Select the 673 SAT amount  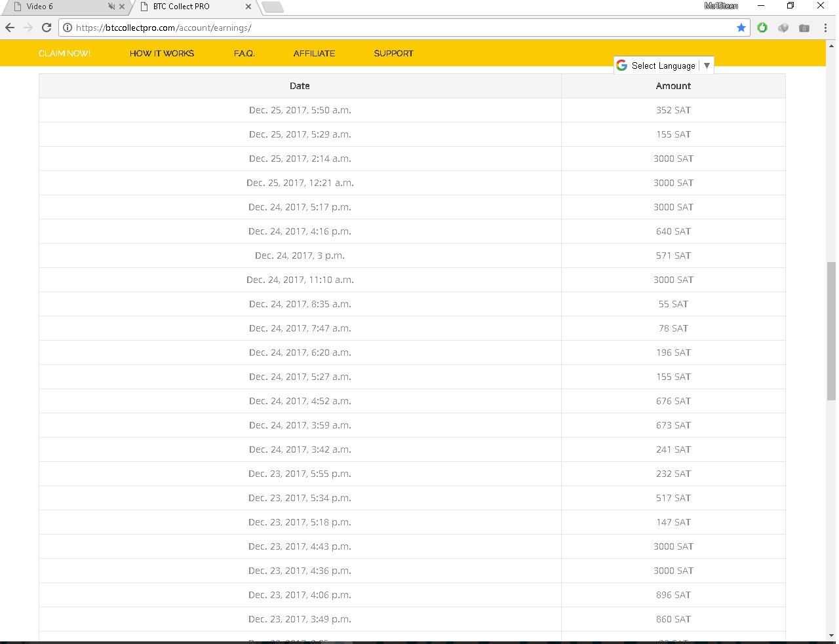673,425
